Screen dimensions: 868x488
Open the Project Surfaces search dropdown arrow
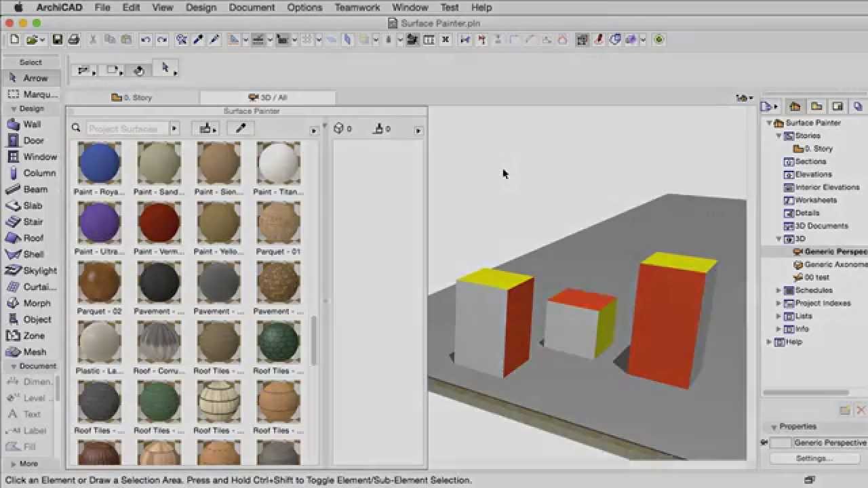pos(174,128)
